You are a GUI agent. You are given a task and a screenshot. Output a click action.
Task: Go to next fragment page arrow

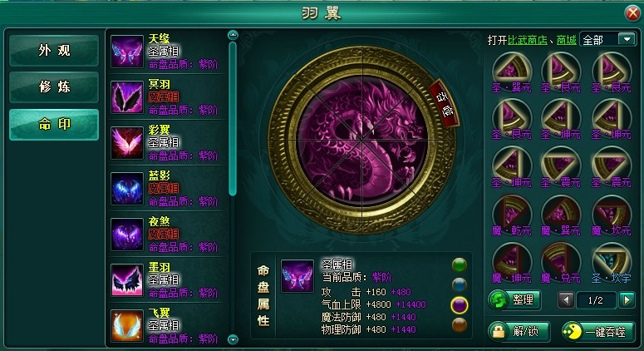[x=627, y=300]
